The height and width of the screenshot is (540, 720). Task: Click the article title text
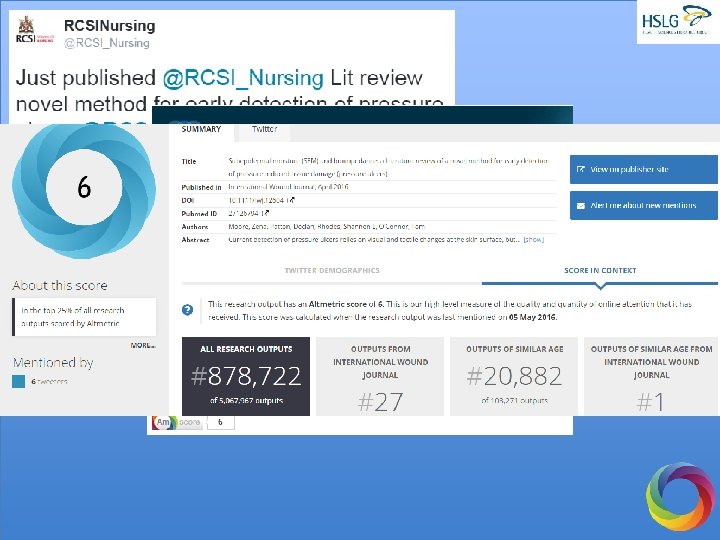click(x=388, y=168)
